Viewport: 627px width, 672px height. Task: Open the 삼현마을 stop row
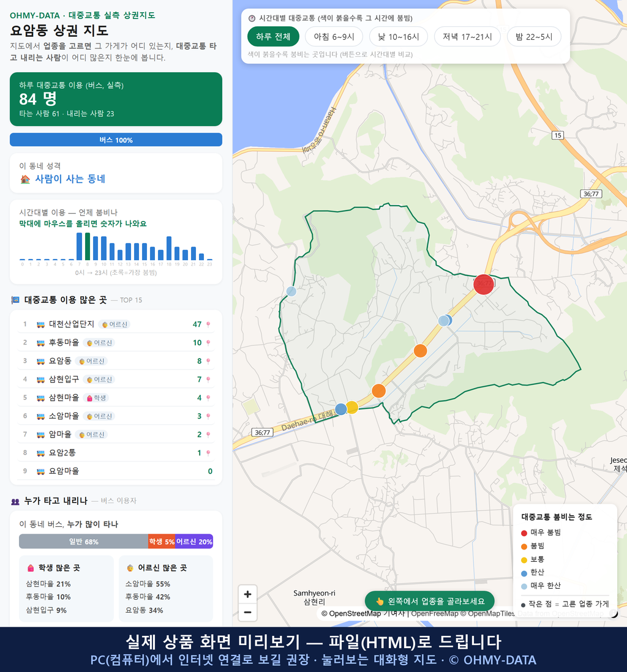pyautogui.click(x=116, y=398)
